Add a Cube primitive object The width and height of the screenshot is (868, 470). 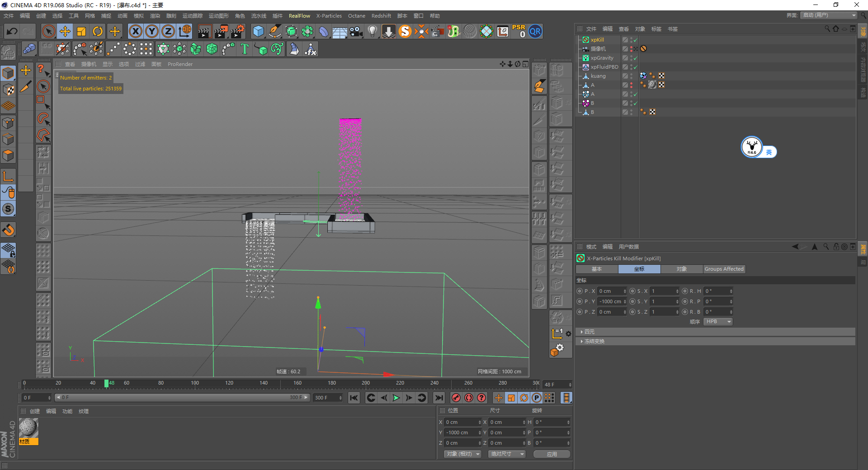[258, 31]
